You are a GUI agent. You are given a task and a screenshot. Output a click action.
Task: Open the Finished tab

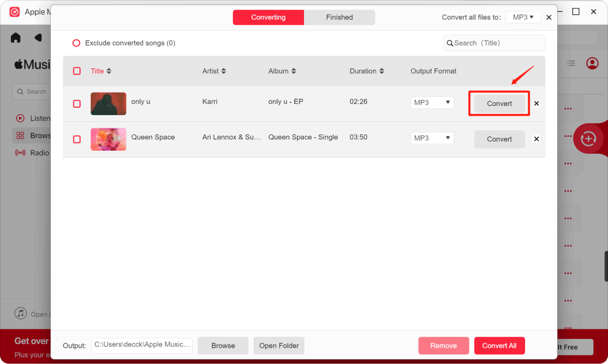[x=339, y=17]
